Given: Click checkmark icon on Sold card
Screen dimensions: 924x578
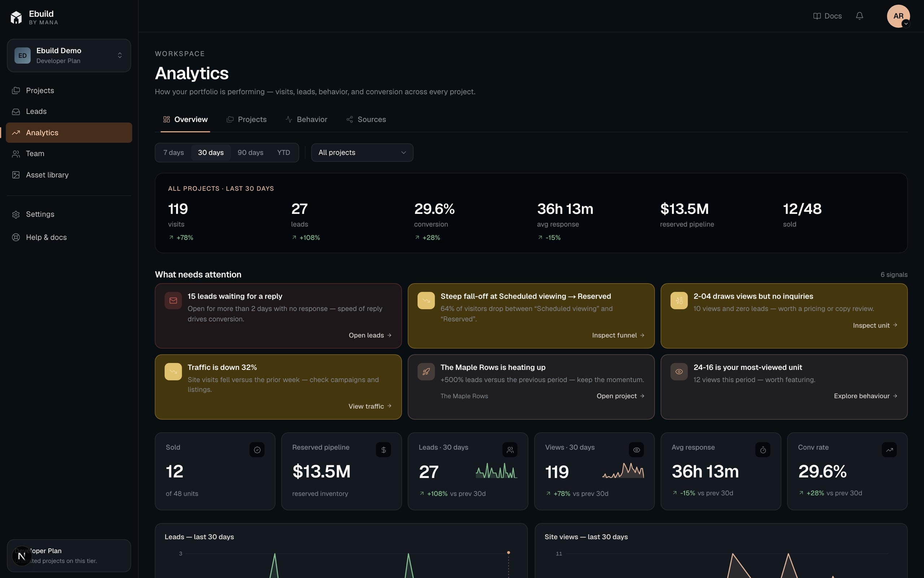Looking at the screenshot, I should [257, 450].
